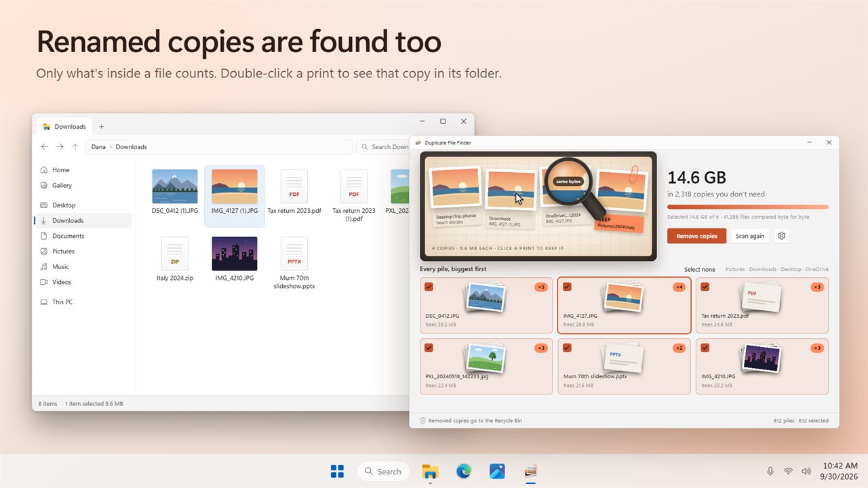Open the Photos app on the taskbar
Viewport: 868px width, 488px height.
[497, 471]
